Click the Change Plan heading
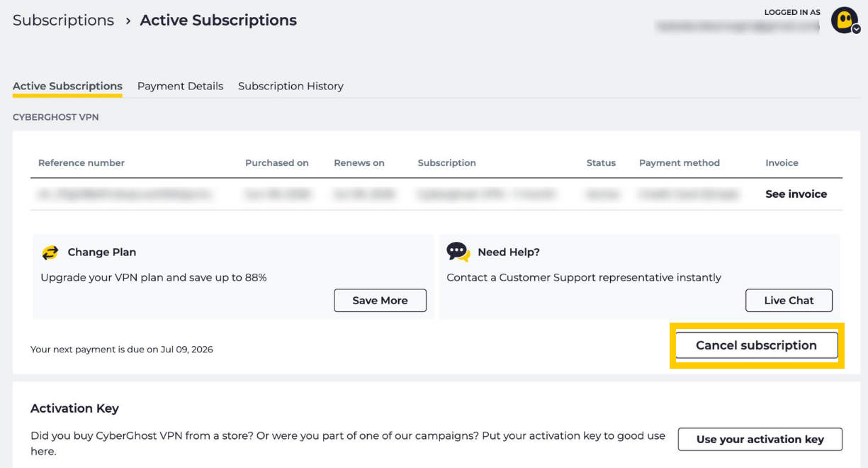 click(x=102, y=252)
